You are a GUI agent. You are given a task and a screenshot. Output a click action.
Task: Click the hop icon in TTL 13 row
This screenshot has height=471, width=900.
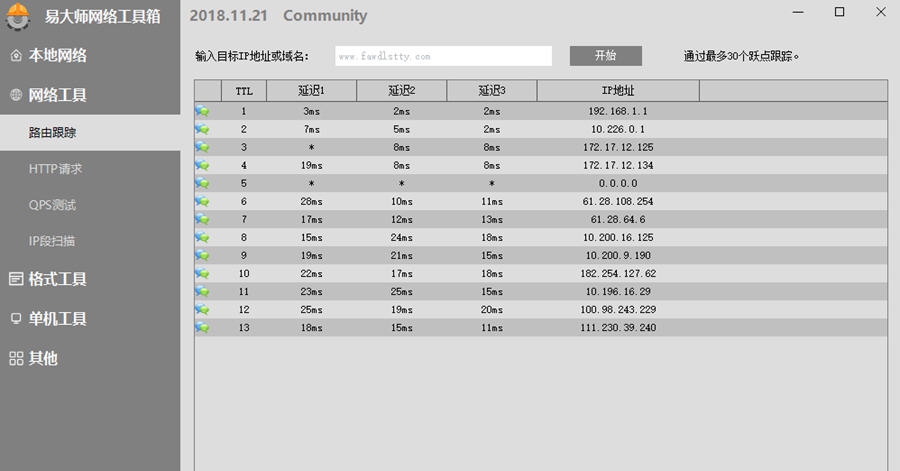click(x=202, y=327)
